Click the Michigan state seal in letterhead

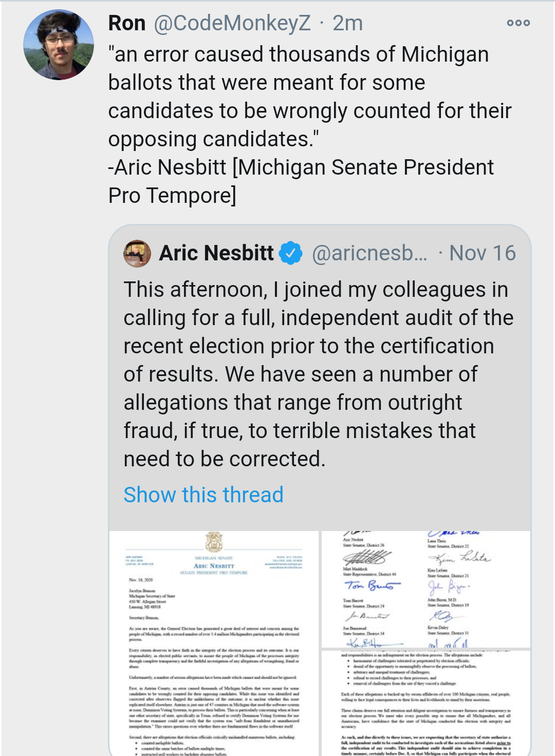click(x=214, y=542)
